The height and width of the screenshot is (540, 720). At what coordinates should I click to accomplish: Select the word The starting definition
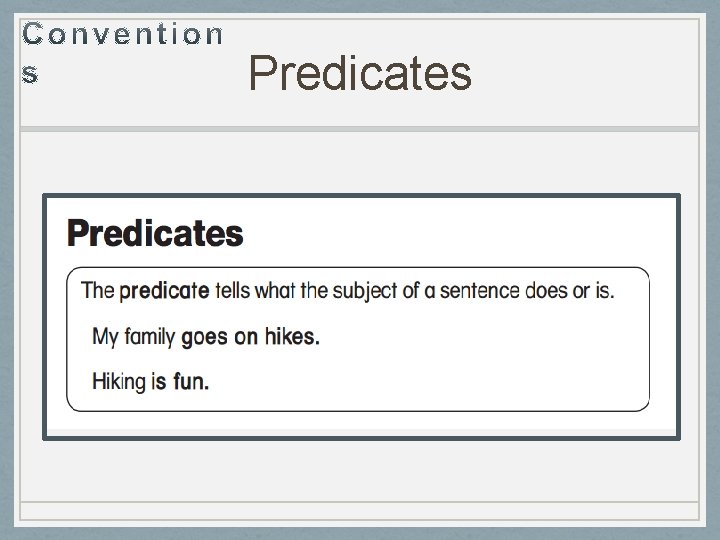pyautogui.click(x=97, y=291)
